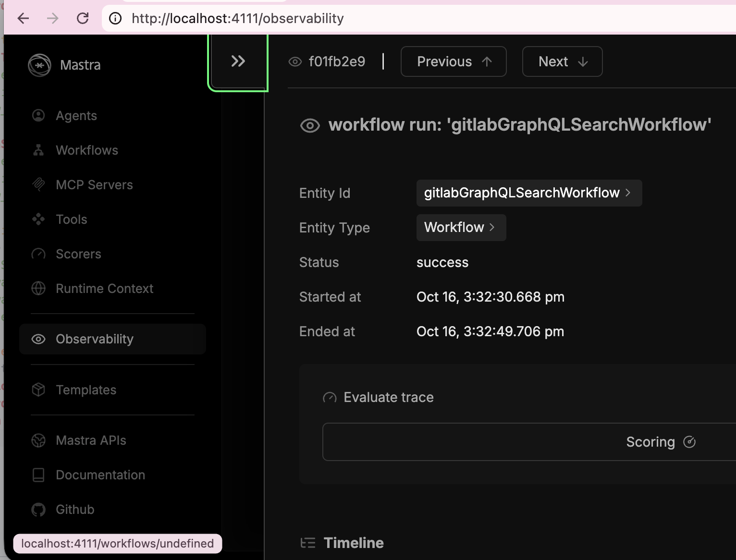
Task: Open the Workflow entity type chip
Action: coord(461,228)
